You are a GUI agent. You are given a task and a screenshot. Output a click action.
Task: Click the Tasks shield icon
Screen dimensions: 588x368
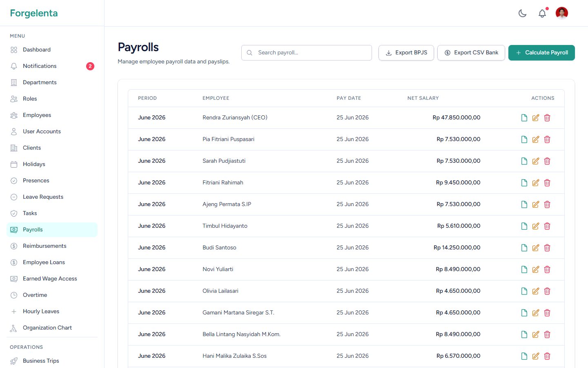coord(14,213)
